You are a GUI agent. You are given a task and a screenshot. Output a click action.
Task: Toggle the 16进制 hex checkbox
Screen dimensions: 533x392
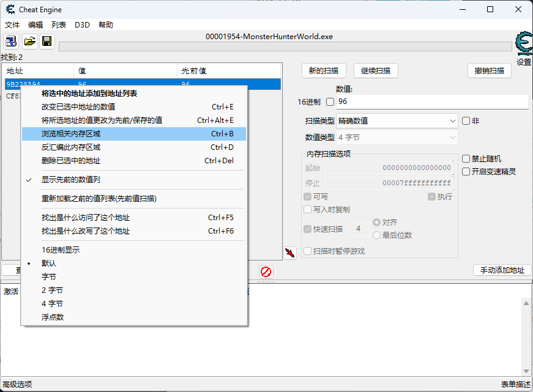[x=330, y=102]
